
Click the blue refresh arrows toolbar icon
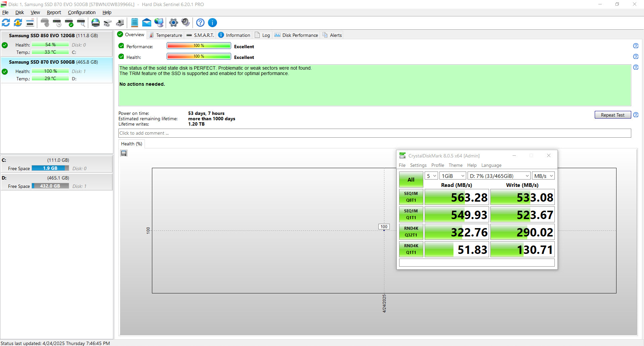pos(6,23)
